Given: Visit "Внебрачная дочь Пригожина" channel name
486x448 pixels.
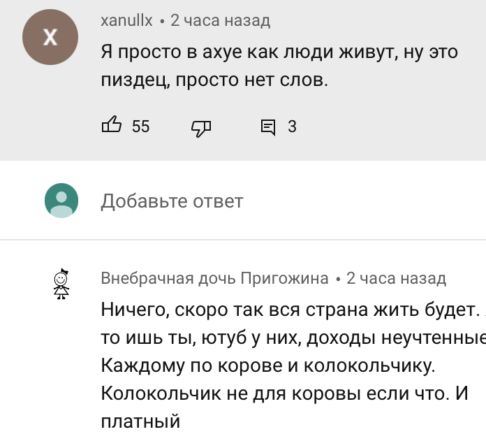Looking at the screenshot, I should [x=214, y=278].
